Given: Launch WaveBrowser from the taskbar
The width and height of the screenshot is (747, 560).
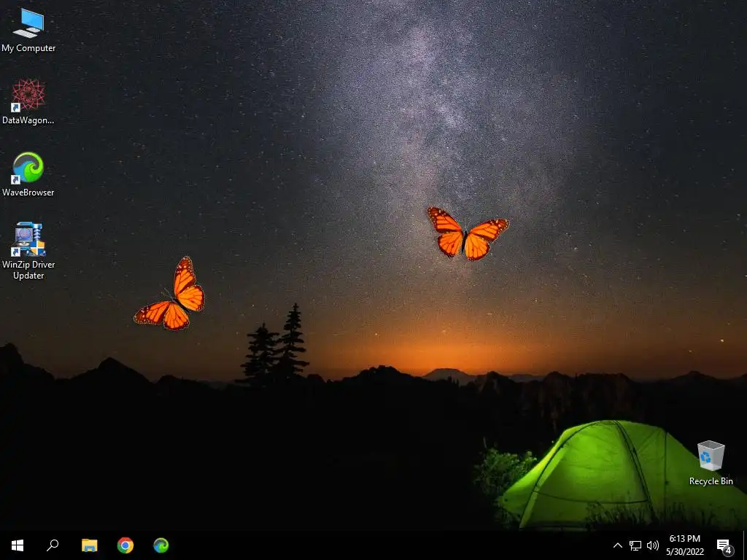Looking at the screenshot, I should click(x=161, y=545).
